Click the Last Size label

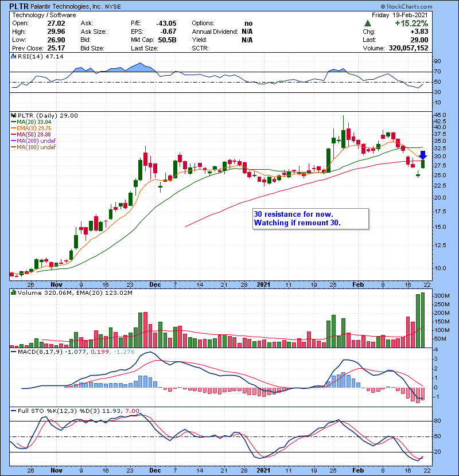click(144, 48)
